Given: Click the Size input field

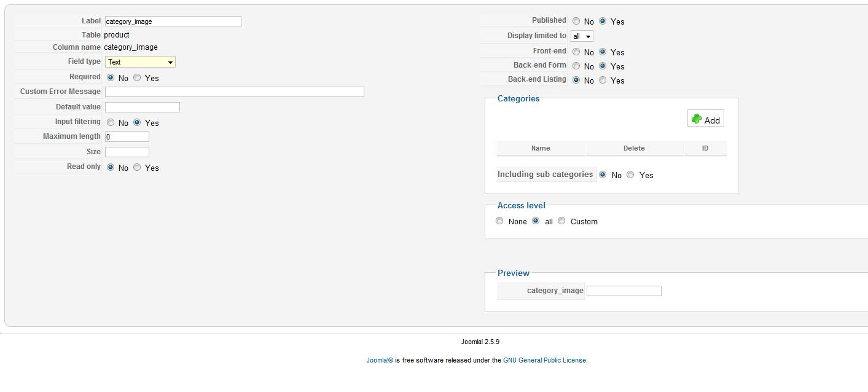Looking at the screenshot, I should point(127,152).
